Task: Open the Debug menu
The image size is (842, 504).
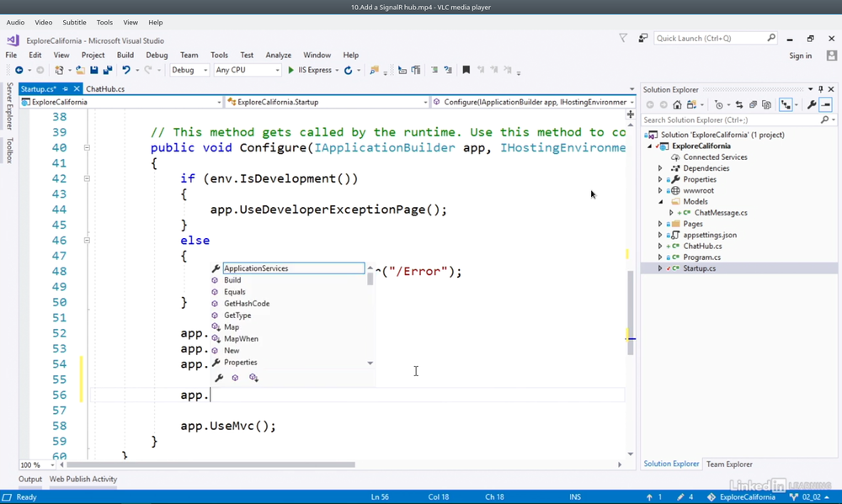Action: (157, 56)
